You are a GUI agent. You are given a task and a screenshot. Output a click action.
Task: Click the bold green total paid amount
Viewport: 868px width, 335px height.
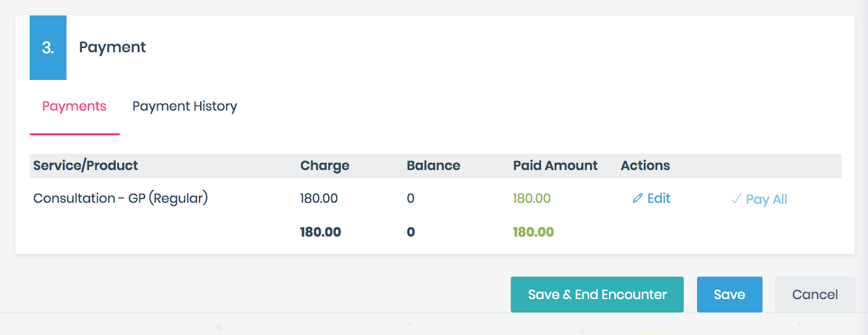533,232
